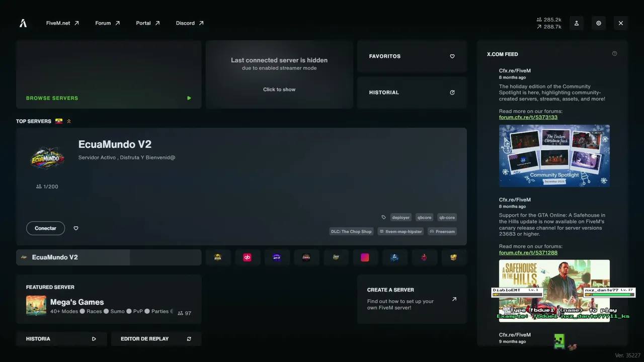Click the Editor de Replay refresh icon
Viewport: 644px width, 362px height.
[189, 339]
